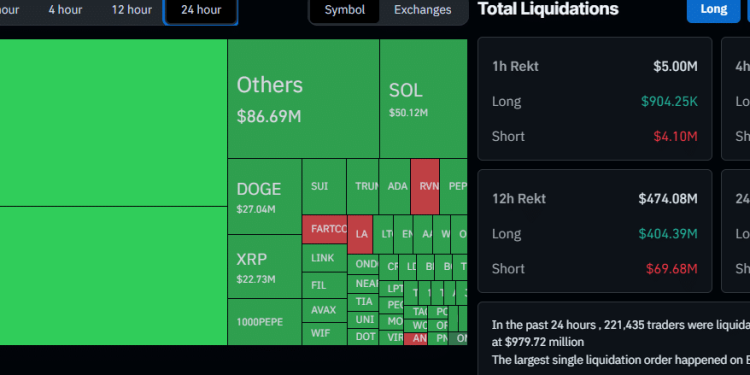
Task: Click the 1h Rekt $5.00M value
Action: pos(675,66)
